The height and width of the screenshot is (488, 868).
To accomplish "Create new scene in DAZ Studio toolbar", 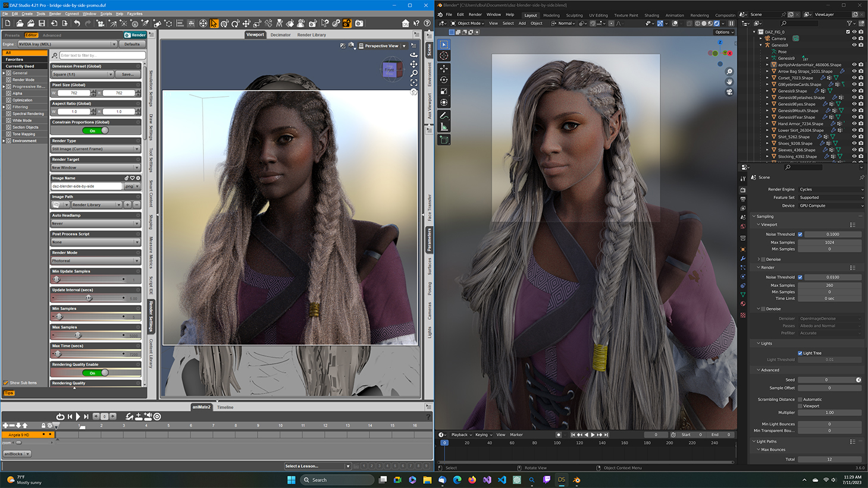I will pos(8,23).
